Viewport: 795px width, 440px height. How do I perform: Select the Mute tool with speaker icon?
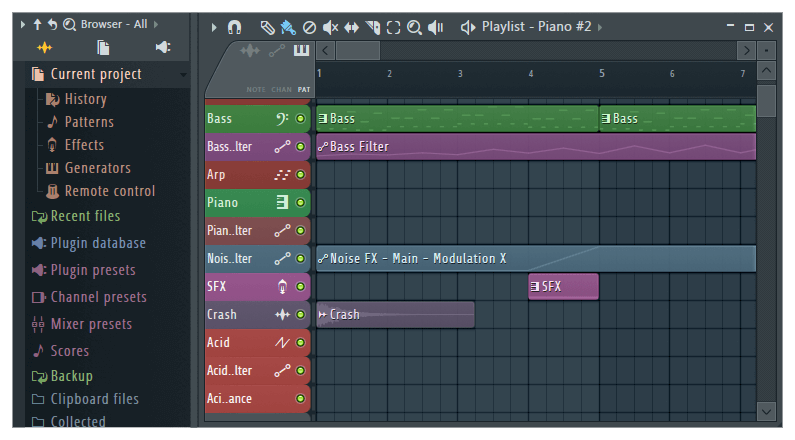pos(331,27)
